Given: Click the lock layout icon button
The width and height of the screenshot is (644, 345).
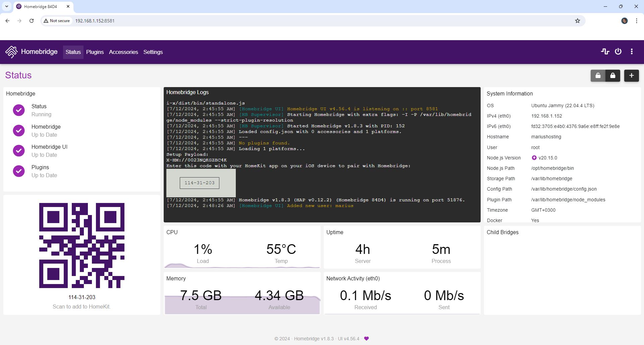Looking at the screenshot, I should click(613, 76).
